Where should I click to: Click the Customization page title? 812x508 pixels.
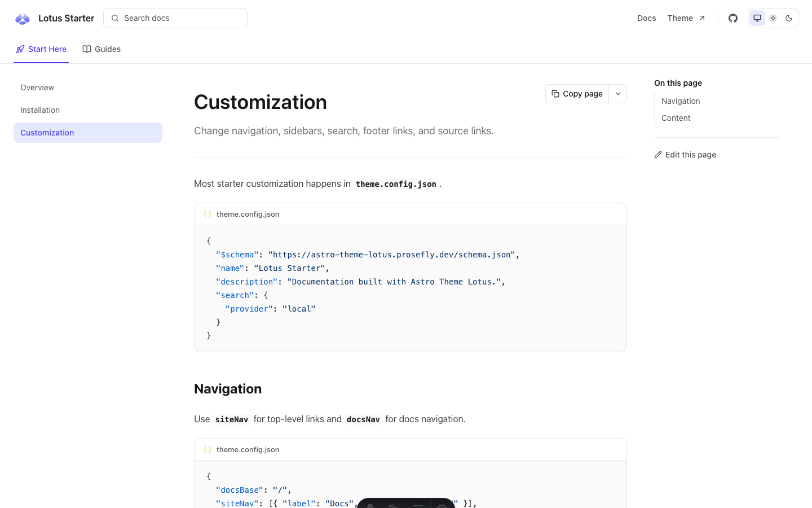261,102
